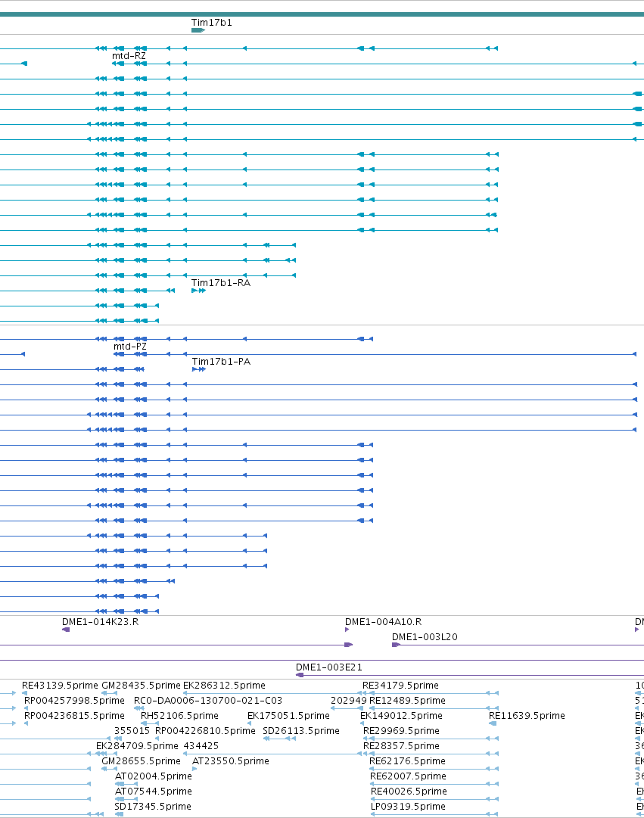Image resolution: width=644 pixels, height=818 pixels.
Task: Select EST LP09319.5prime
Action: (408, 807)
